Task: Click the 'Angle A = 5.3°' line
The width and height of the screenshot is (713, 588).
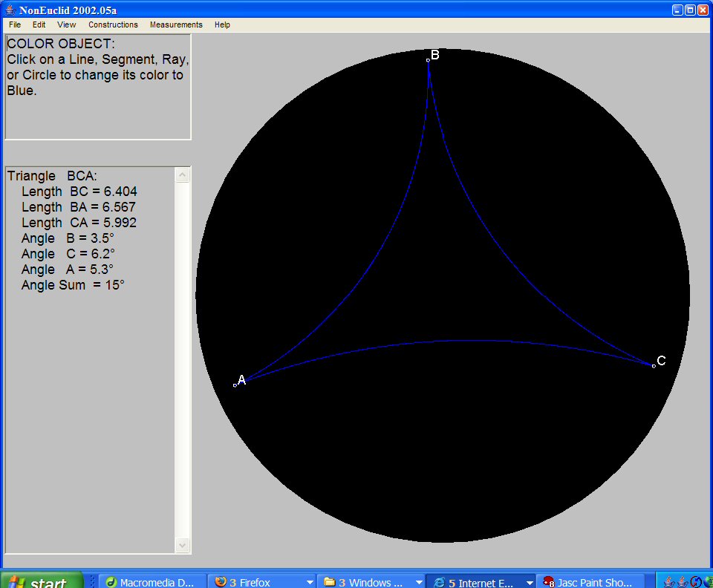Action: pyautogui.click(x=68, y=269)
